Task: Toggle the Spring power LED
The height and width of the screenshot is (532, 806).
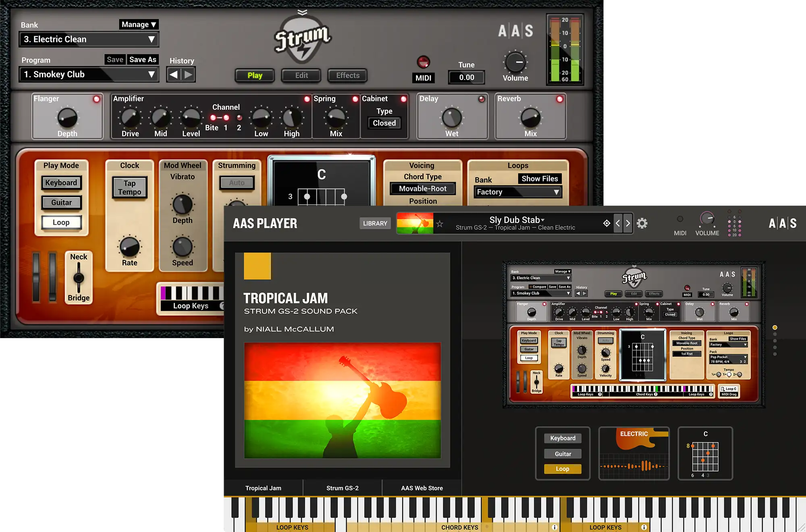Action: pos(355,99)
